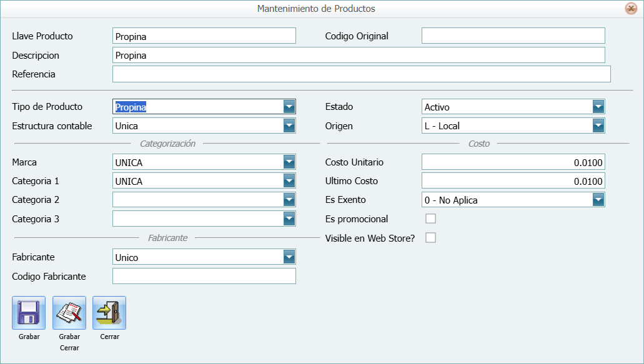Open the Origen dropdown arrow
This screenshot has width=644, height=364.
(x=598, y=126)
